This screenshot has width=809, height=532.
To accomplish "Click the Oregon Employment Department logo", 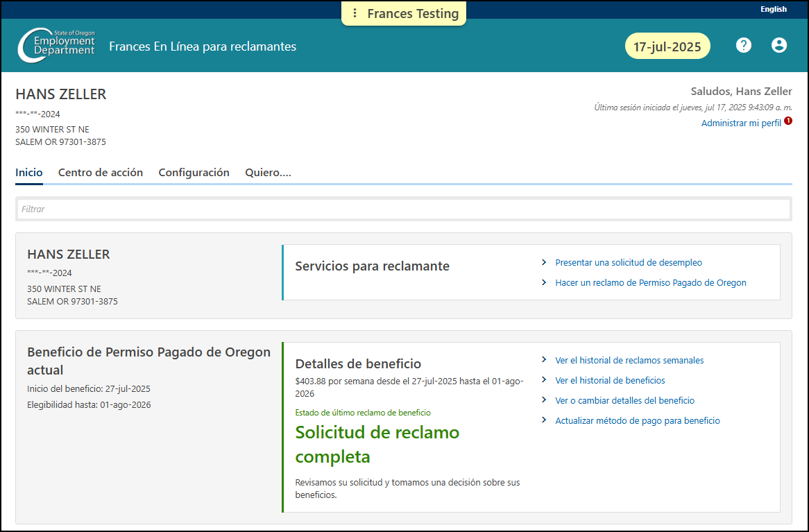I will [x=57, y=45].
